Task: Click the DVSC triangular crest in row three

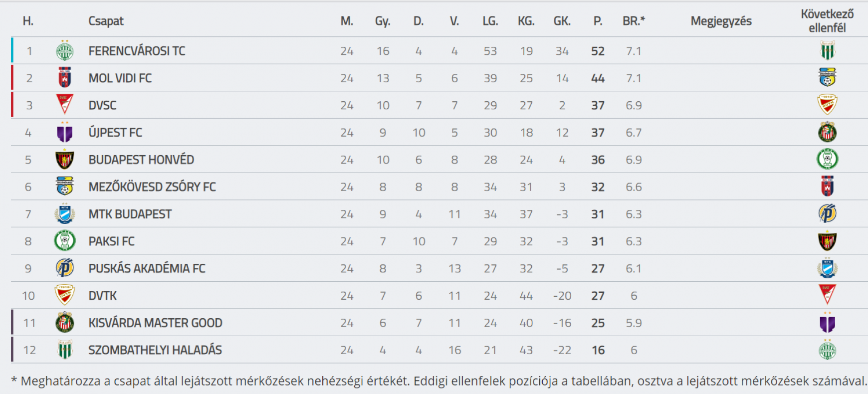Action: pyautogui.click(x=65, y=105)
